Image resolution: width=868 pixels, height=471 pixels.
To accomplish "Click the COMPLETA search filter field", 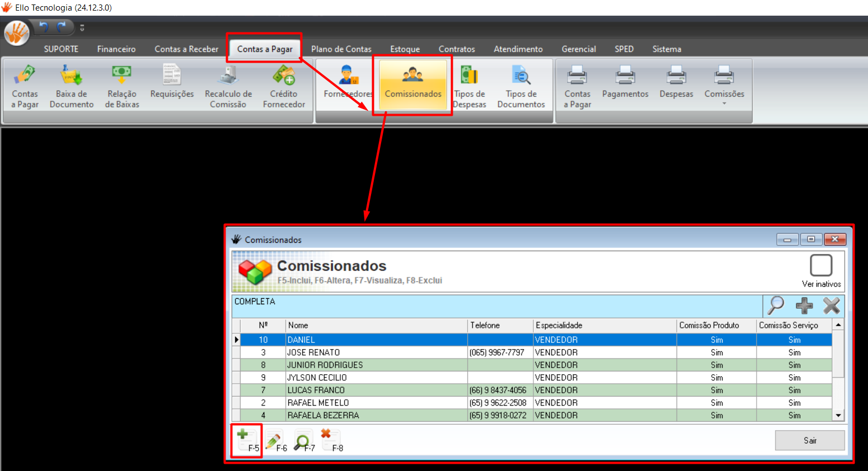I will coord(497,306).
